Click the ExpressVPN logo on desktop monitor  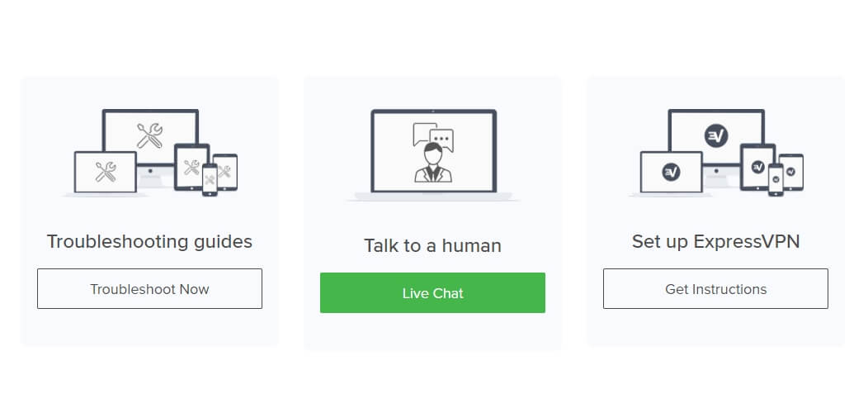[715, 135]
